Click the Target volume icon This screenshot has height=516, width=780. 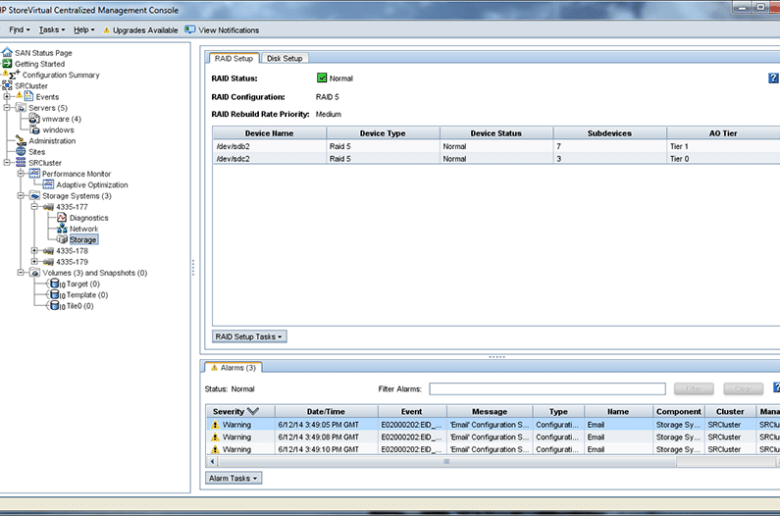56,284
